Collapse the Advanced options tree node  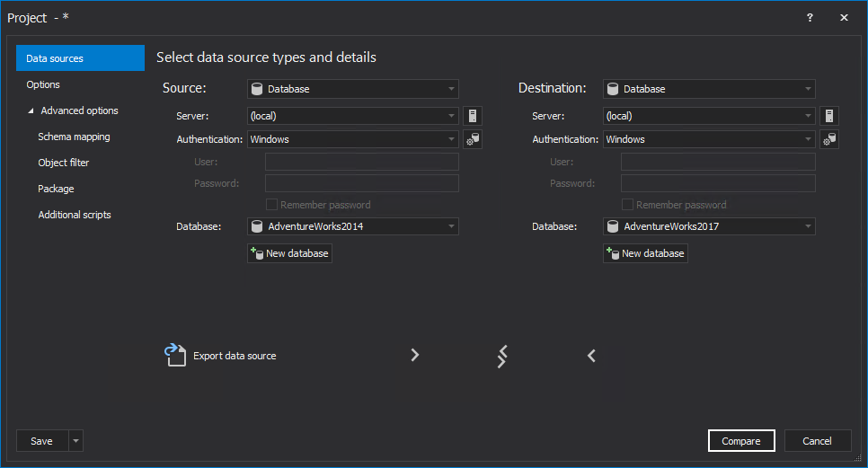31,111
